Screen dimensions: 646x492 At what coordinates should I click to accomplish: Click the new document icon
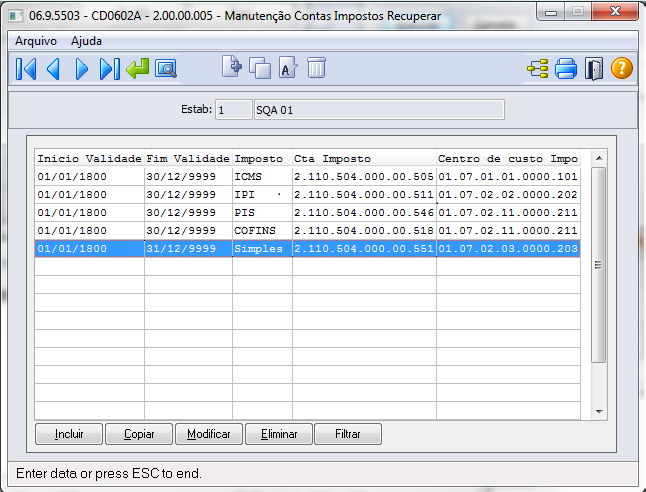tap(232, 67)
